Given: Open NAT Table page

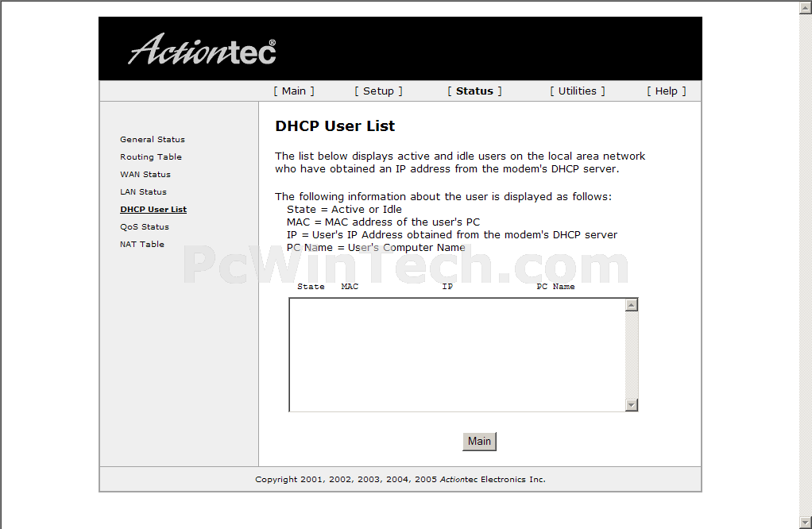Looking at the screenshot, I should (142, 245).
